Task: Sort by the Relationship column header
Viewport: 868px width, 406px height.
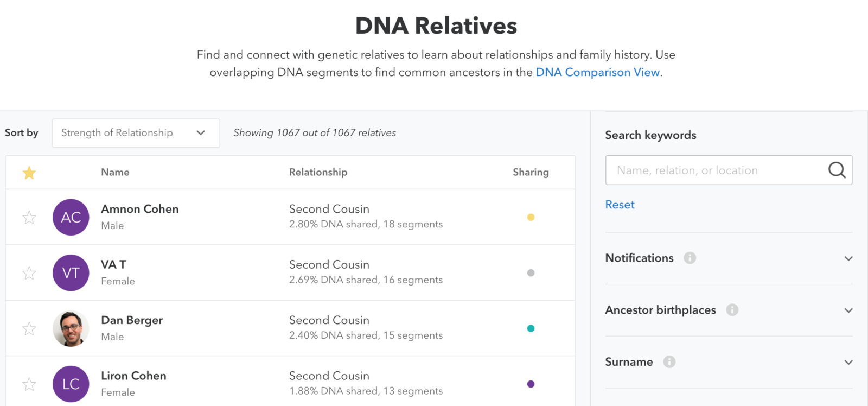Action: tap(318, 172)
